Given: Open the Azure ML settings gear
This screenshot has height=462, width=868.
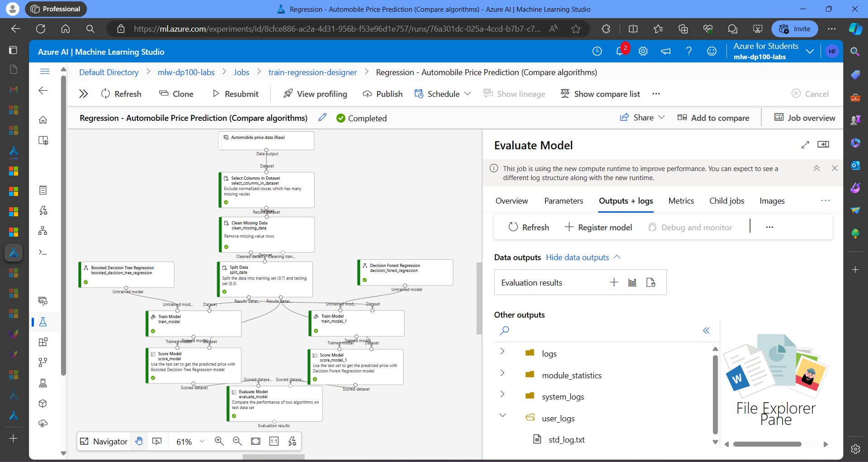Looking at the screenshot, I should (x=643, y=51).
